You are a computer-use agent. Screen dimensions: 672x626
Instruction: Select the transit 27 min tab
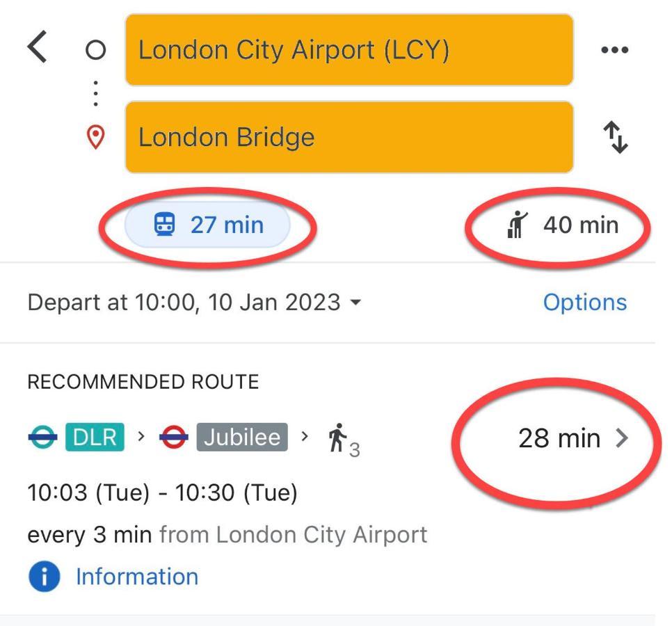[x=207, y=225]
